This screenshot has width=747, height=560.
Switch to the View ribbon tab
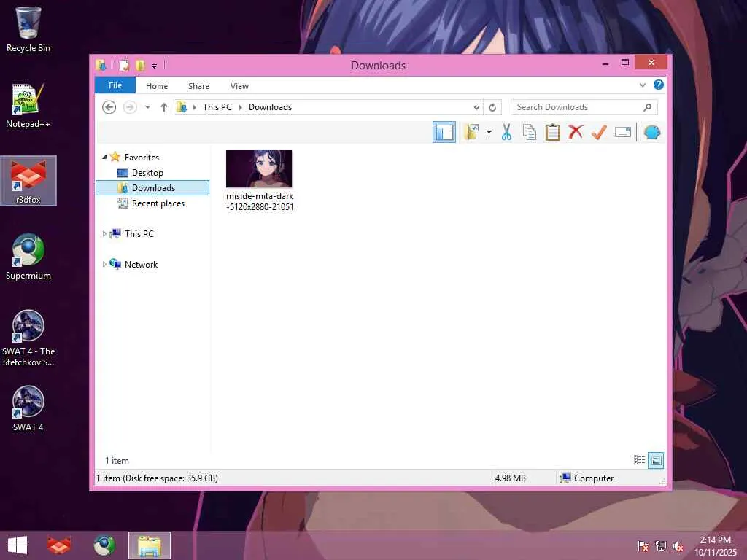pyautogui.click(x=239, y=86)
